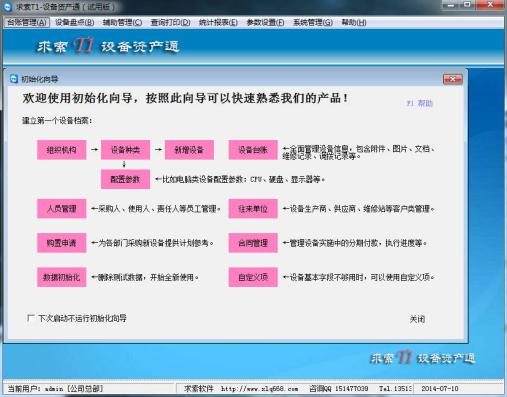This screenshot has width=507, height=397.
Task: Select the 新增设备 wizard button
Action: point(189,150)
